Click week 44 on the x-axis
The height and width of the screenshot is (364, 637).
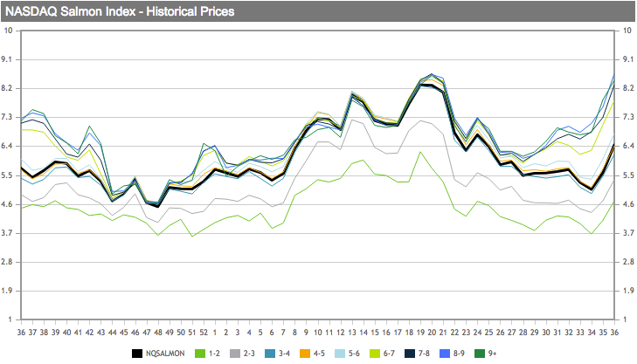coord(113,333)
